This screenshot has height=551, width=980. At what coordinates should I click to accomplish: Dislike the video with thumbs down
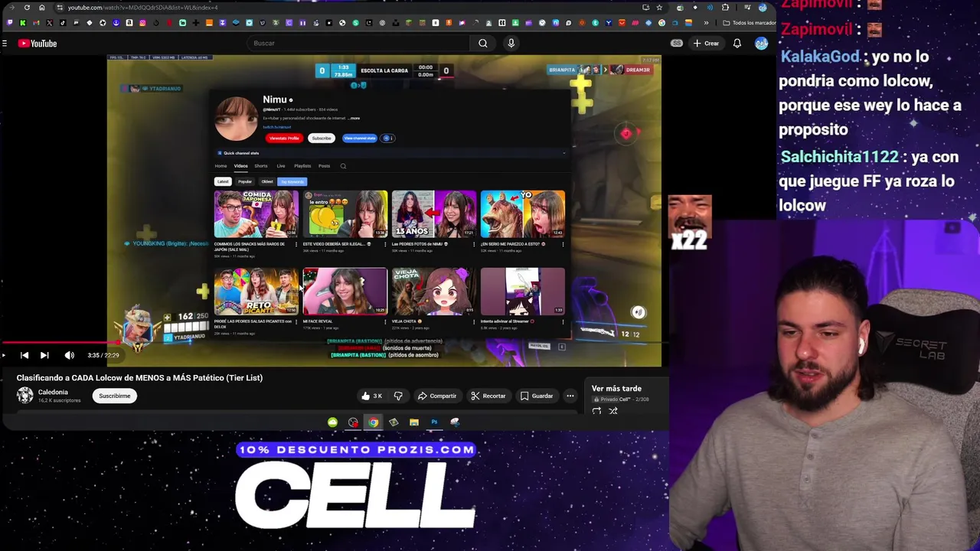[x=398, y=396]
